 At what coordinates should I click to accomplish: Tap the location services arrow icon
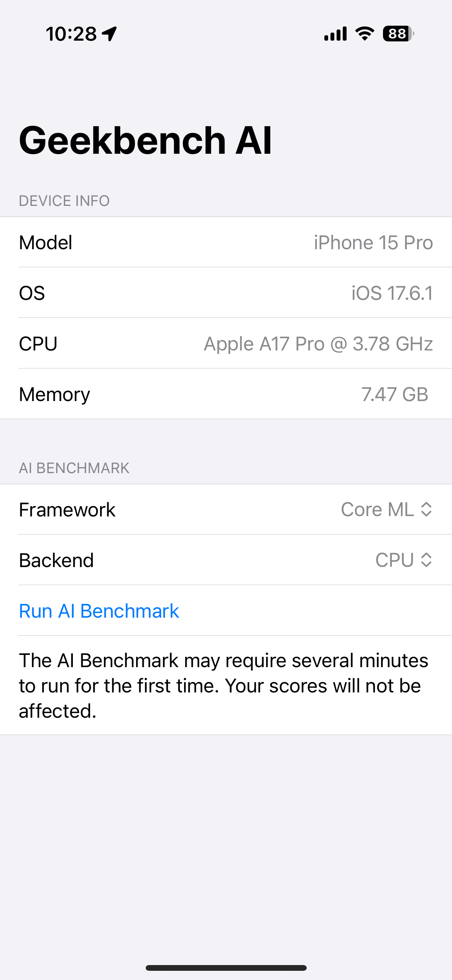tap(110, 34)
